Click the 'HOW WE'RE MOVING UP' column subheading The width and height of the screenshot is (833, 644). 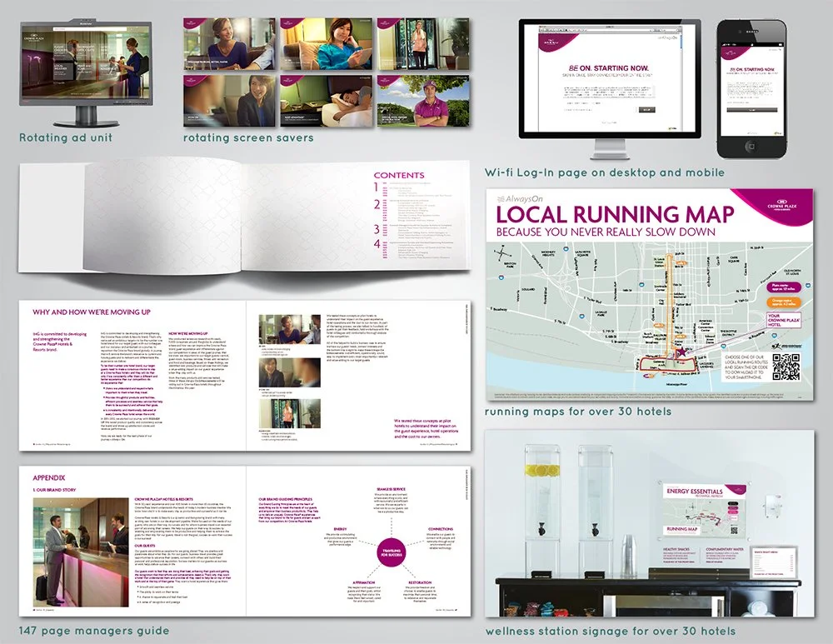coord(188,334)
